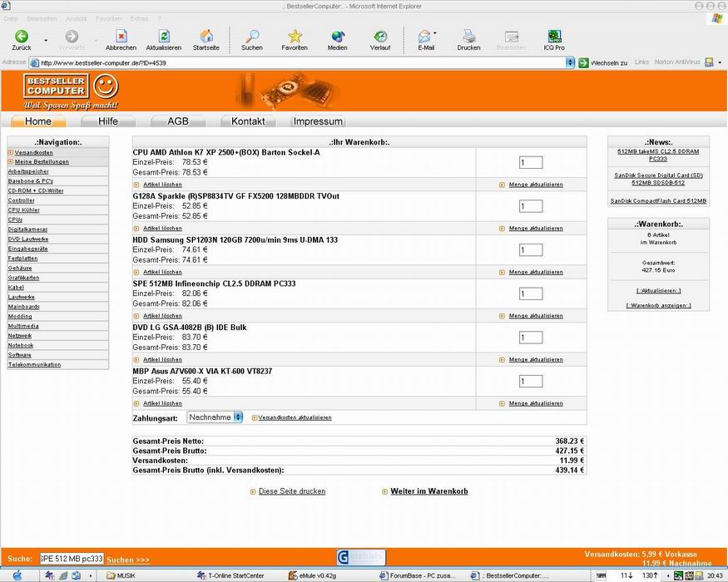
Task: Click the Bestseller Computer logo
Action: point(71,91)
